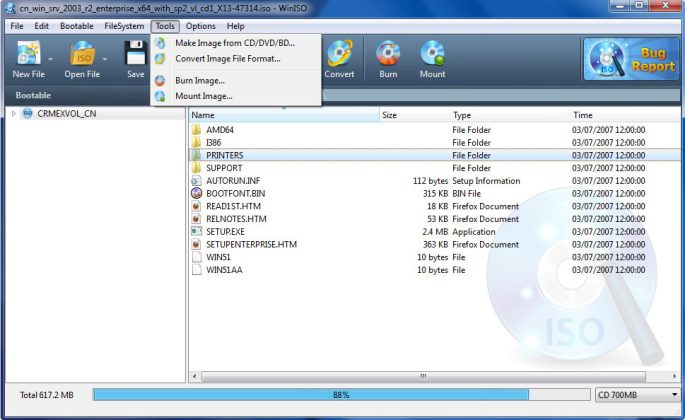Sort file list by Type column
Viewport: 685px width, 420px height.
[510, 115]
